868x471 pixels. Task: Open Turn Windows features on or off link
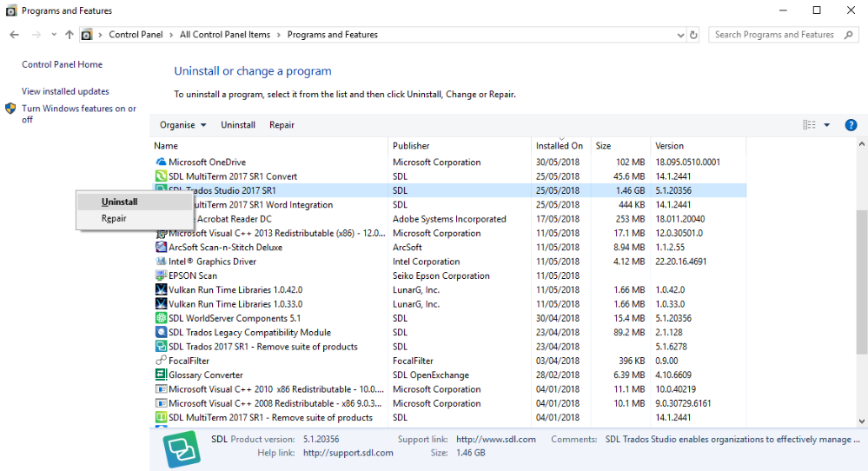click(x=78, y=114)
